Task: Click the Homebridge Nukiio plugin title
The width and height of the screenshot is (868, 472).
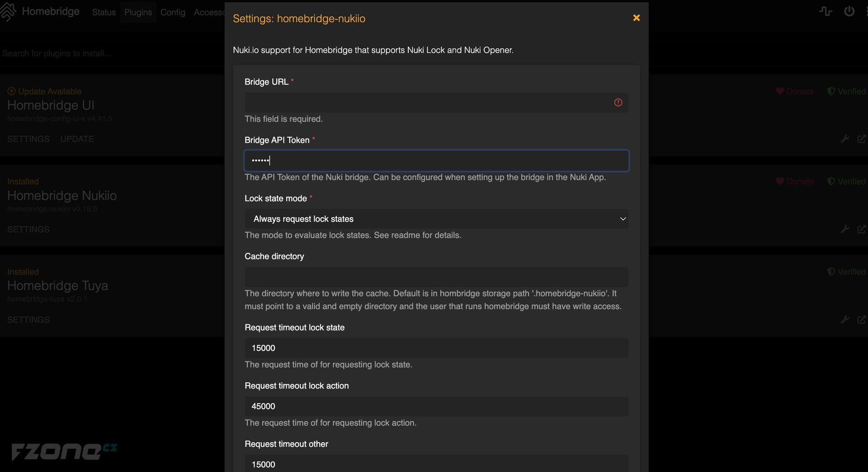Action: [x=62, y=196]
